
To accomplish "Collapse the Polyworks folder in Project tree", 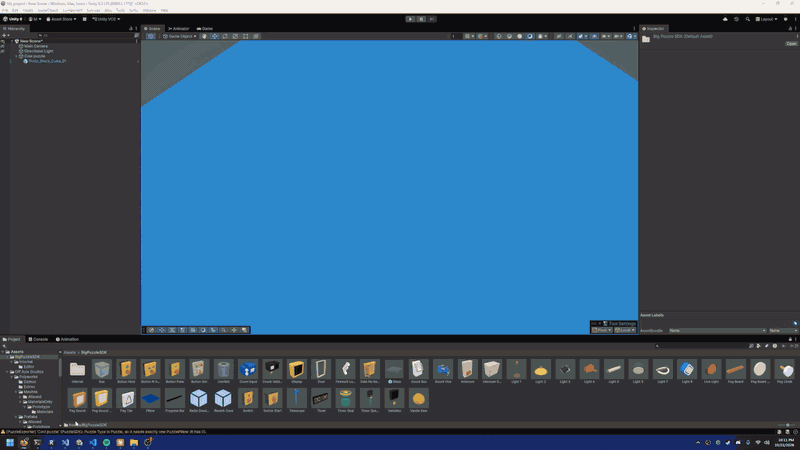I will (x=11, y=377).
